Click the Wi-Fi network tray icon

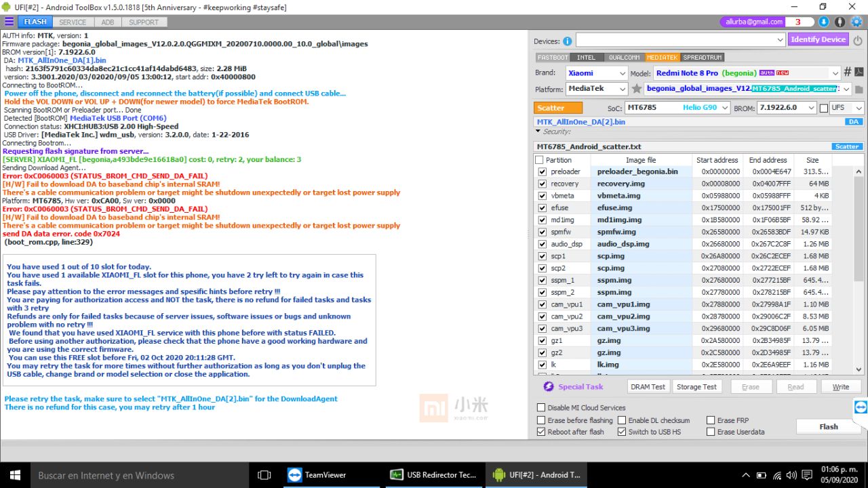(x=776, y=475)
